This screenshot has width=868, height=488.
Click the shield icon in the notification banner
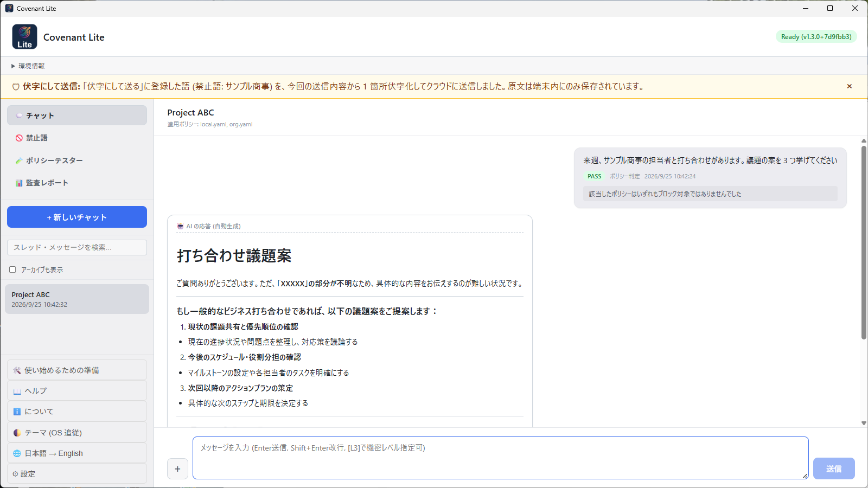pyautogui.click(x=16, y=87)
